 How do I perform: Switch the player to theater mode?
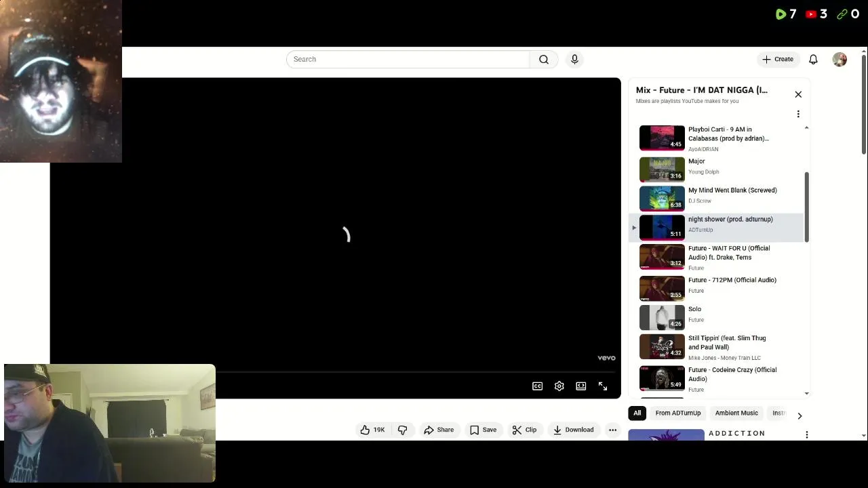(x=581, y=386)
